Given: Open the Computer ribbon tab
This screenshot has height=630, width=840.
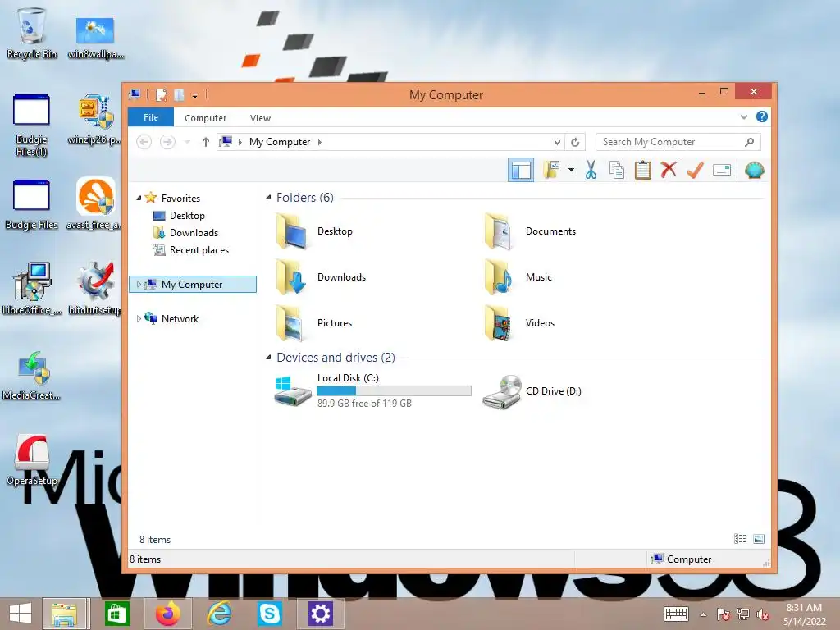Looking at the screenshot, I should click(205, 118).
